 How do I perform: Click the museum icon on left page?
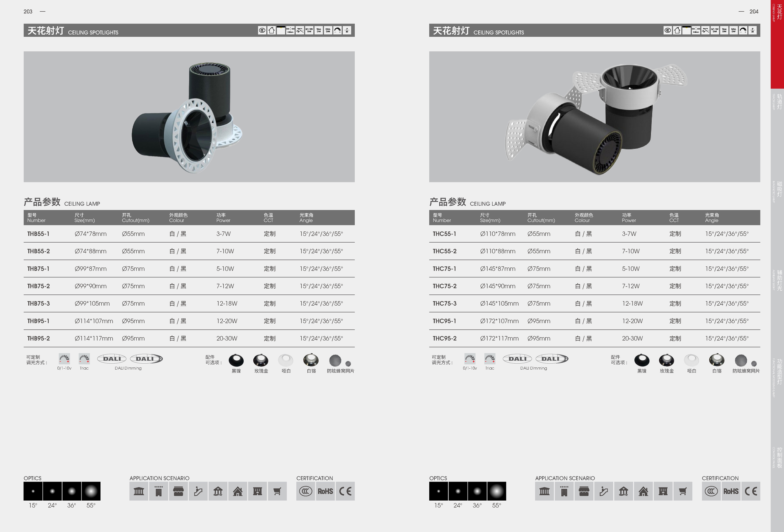[x=139, y=491]
